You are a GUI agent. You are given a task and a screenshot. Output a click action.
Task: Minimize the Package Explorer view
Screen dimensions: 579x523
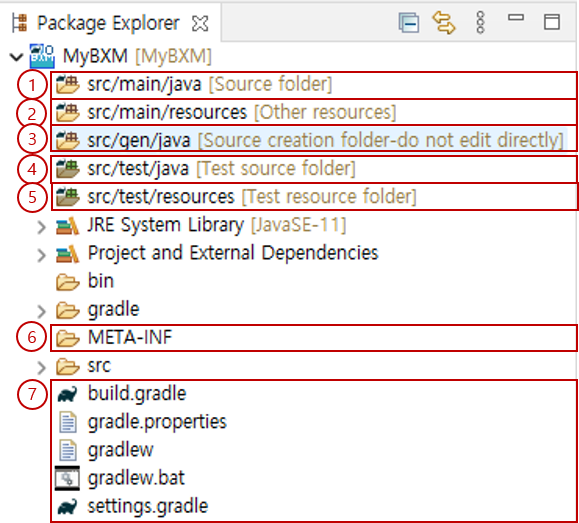pos(516,17)
